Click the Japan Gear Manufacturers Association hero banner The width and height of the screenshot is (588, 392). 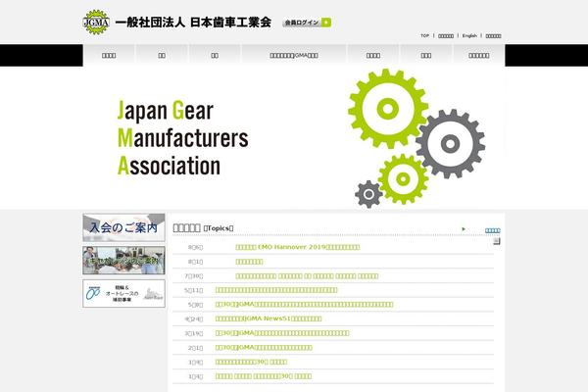click(x=294, y=137)
